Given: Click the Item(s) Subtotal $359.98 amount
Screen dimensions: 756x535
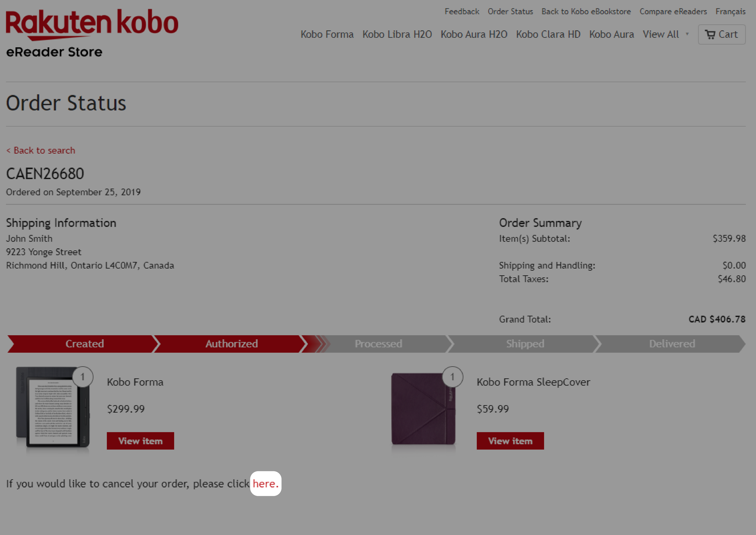Looking at the screenshot, I should tap(729, 239).
